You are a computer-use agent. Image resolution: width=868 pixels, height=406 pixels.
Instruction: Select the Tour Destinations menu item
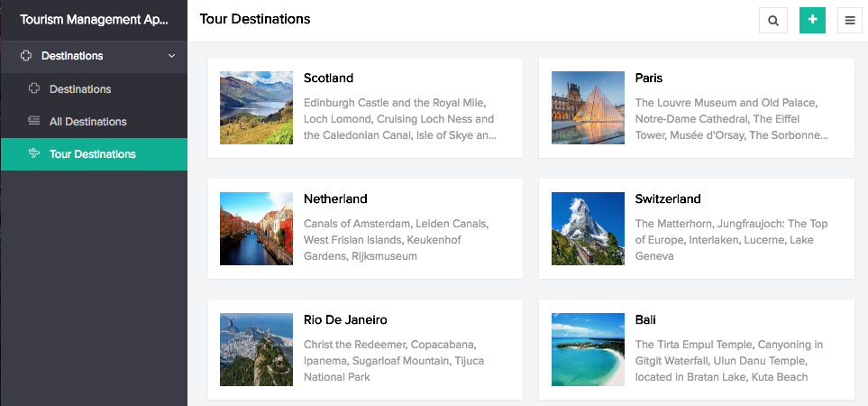93,154
